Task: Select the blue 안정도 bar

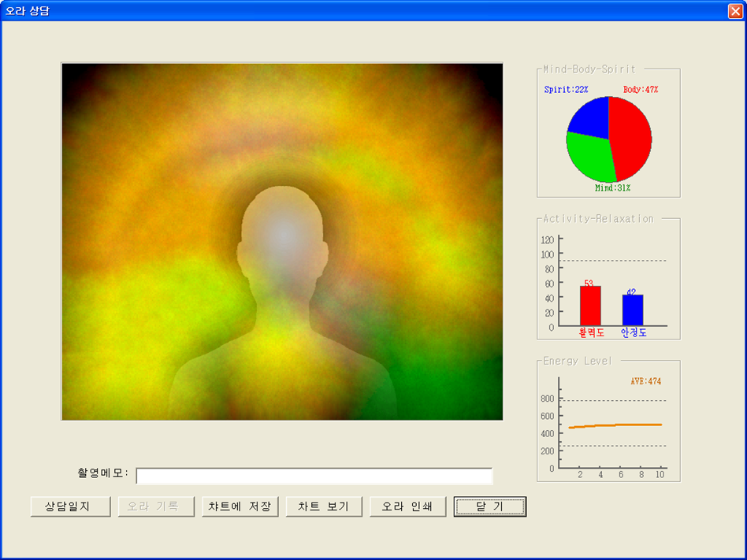Action: click(632, 310)
